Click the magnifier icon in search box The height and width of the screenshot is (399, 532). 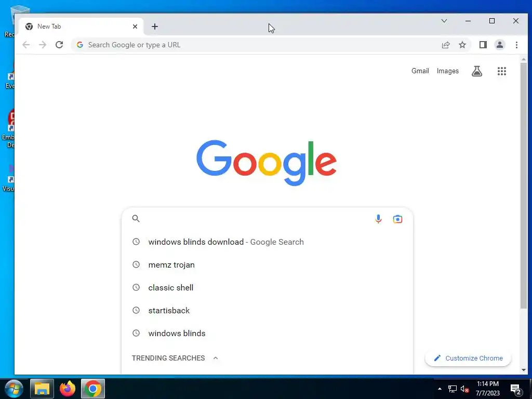136,219
